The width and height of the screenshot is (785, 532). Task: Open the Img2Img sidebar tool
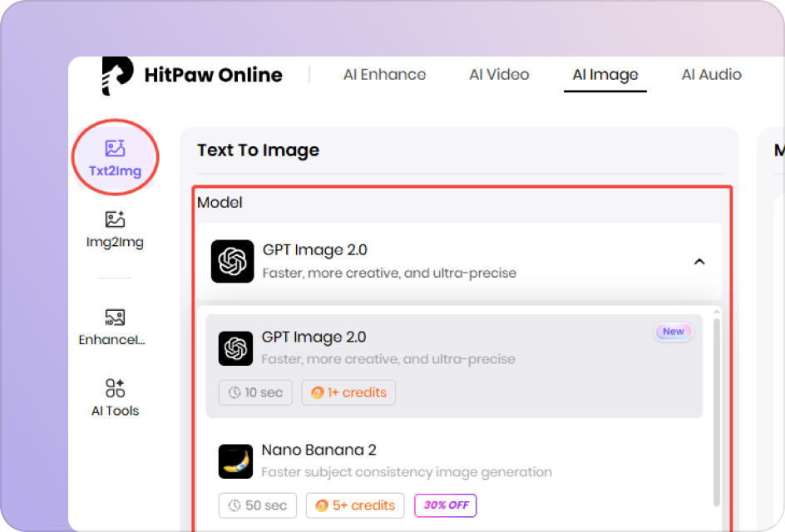pos(115,230)
